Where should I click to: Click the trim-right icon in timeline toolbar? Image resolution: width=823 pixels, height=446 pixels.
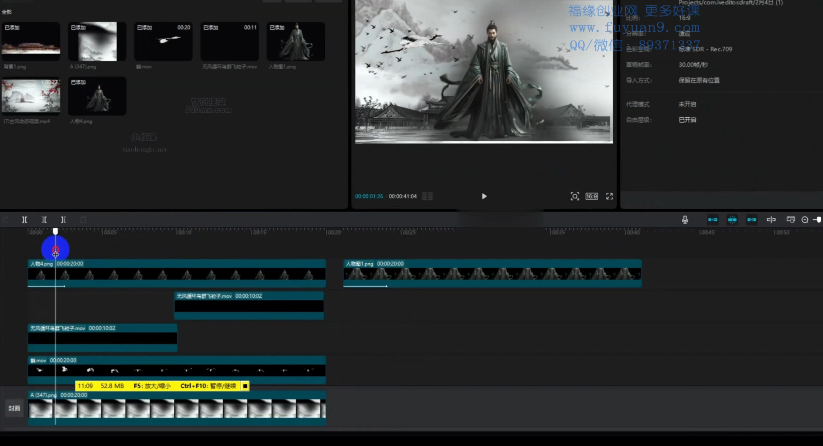tap(63, 220)
